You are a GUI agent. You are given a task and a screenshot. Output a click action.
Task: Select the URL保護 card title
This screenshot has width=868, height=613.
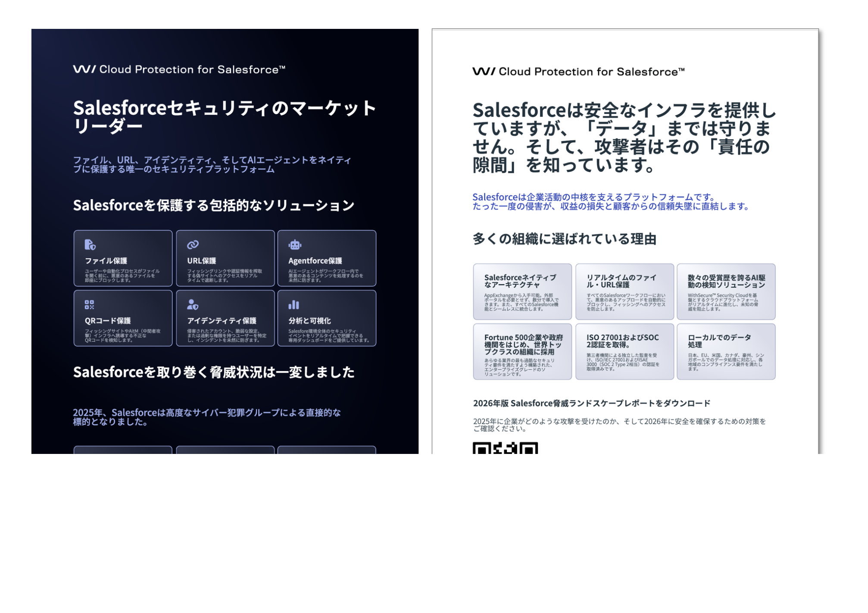(201, 261)
